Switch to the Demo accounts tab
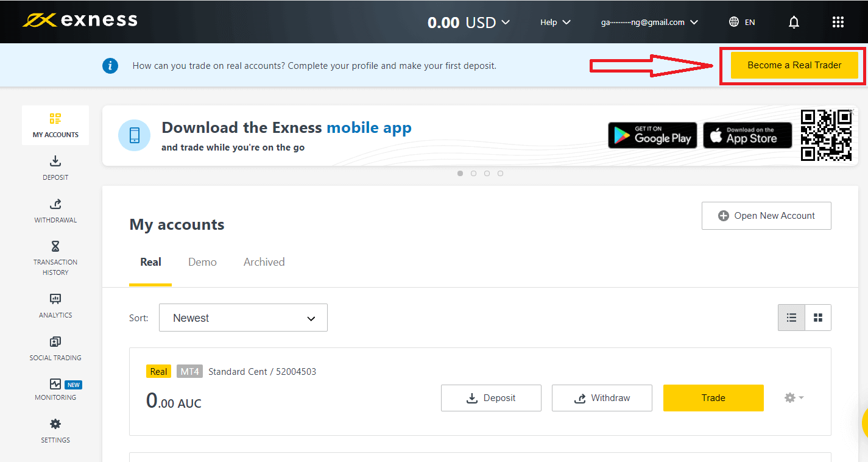The height and width of the screenshot is (462, 868). pos(202,262)
